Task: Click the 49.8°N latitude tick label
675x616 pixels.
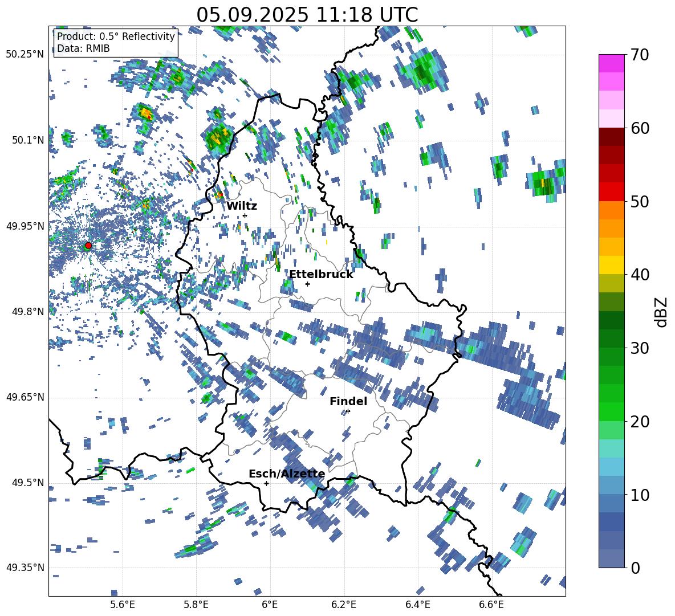Action: 28,312
